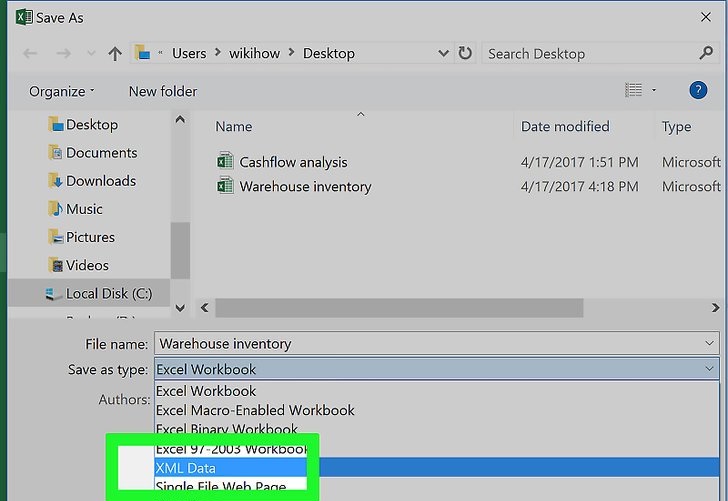Select Videos in the navigation pane
728x501 pixels.
(x=78, y=265)
